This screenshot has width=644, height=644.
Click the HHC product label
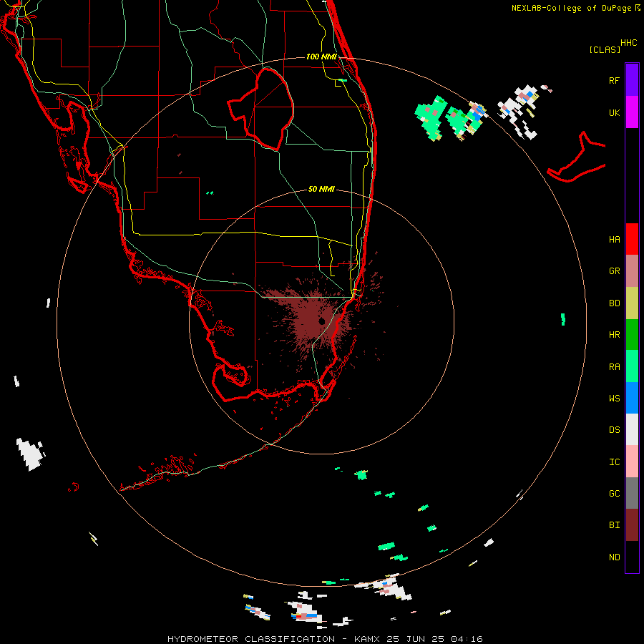pos(628,43)
